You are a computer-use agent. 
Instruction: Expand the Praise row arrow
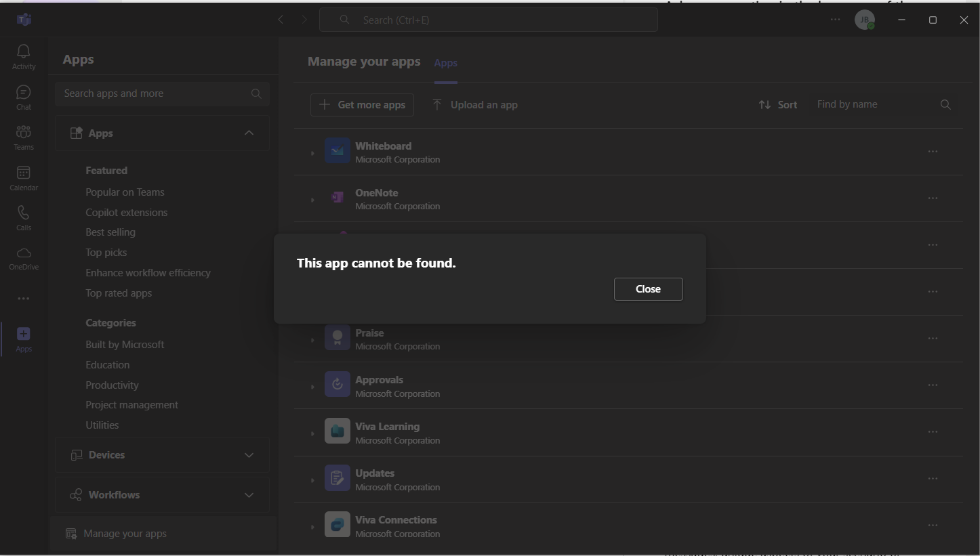click(x=312, y=340)
